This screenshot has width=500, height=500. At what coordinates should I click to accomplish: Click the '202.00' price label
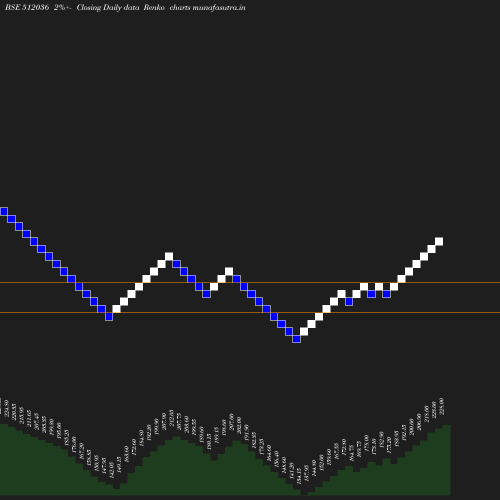(x=239, y=425)
